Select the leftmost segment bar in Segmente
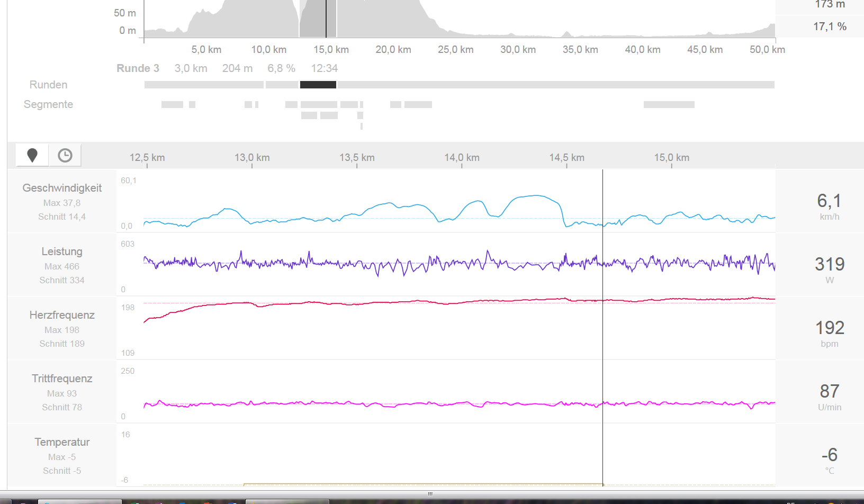 coord(172,105)
